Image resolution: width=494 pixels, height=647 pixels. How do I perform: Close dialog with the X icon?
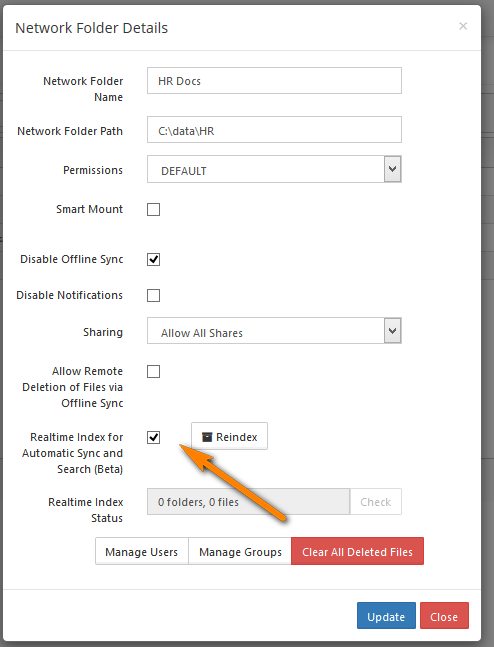point(463,26)
